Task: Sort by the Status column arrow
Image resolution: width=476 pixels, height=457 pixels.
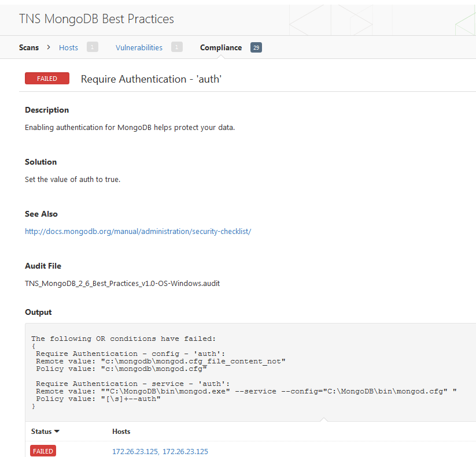Action: pos(57,431)
